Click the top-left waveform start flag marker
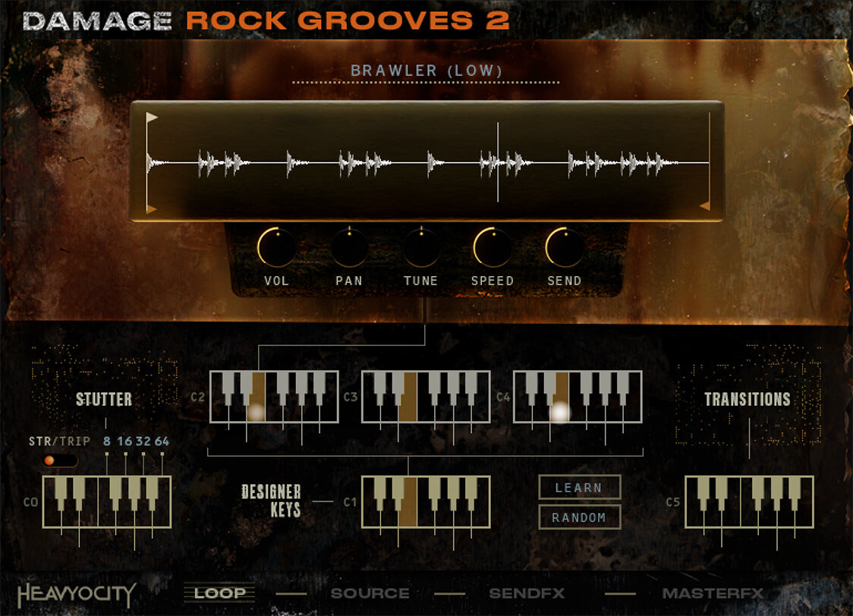 [152, 118]
